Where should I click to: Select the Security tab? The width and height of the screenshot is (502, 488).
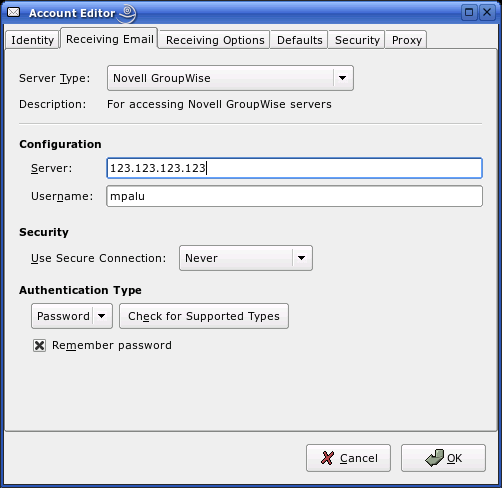tap(357, 40)
